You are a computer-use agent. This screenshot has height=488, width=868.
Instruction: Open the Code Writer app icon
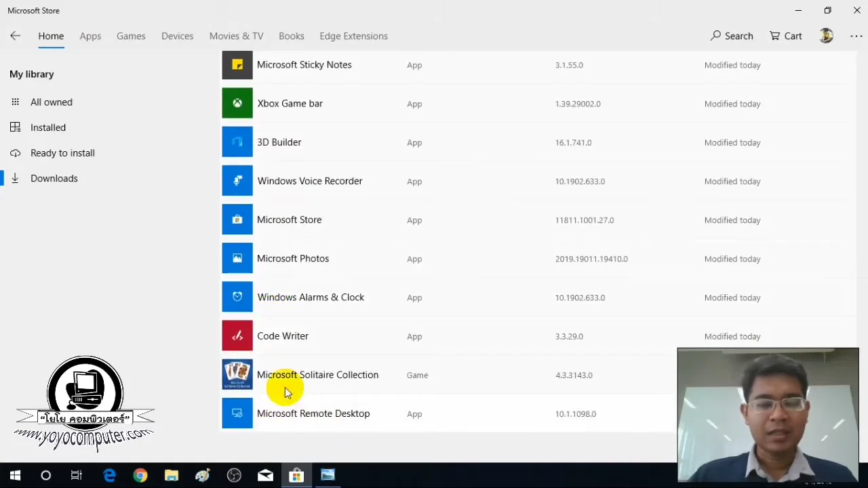(237, 335)
